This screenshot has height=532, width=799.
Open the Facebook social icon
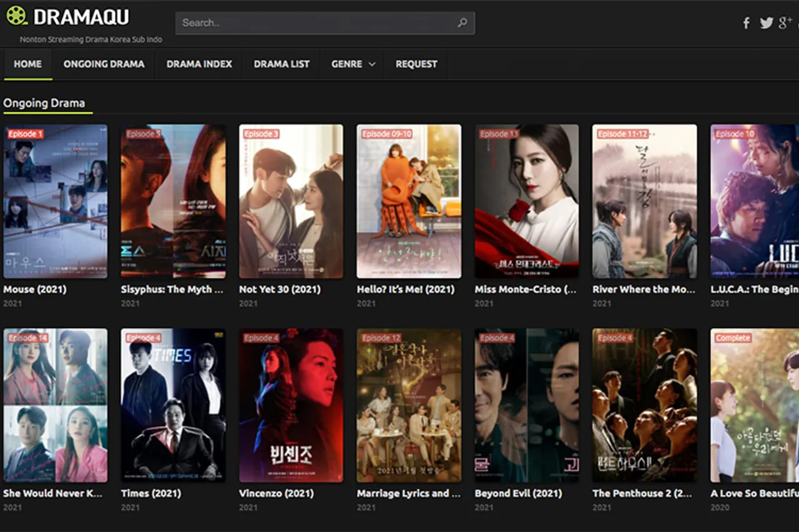[746, 23]
